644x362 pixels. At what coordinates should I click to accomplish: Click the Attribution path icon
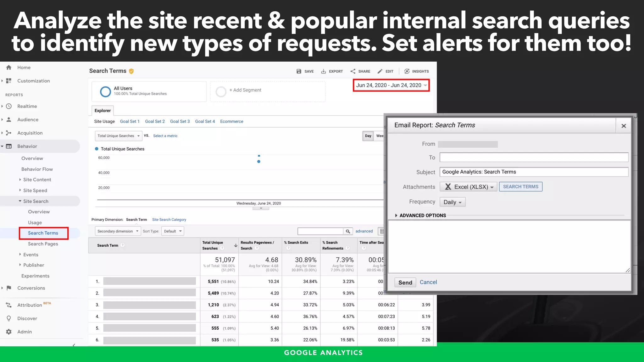click(9, 305)
